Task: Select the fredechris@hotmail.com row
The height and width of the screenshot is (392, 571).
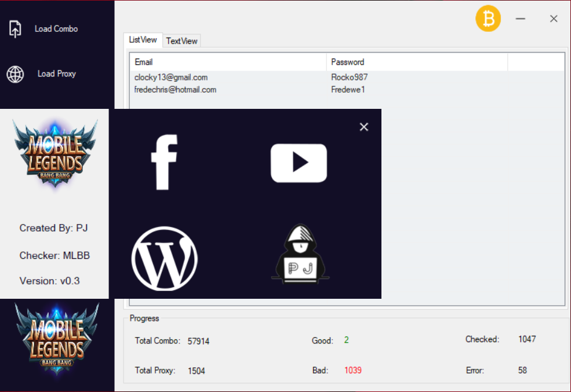Action: tap(347, 89)
